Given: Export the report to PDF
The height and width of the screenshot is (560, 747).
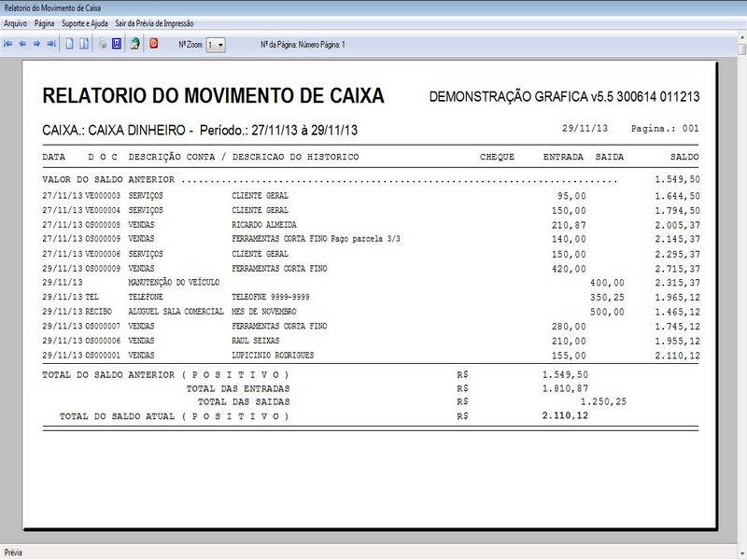Looking at the screenshot, I should click(152, 43).
